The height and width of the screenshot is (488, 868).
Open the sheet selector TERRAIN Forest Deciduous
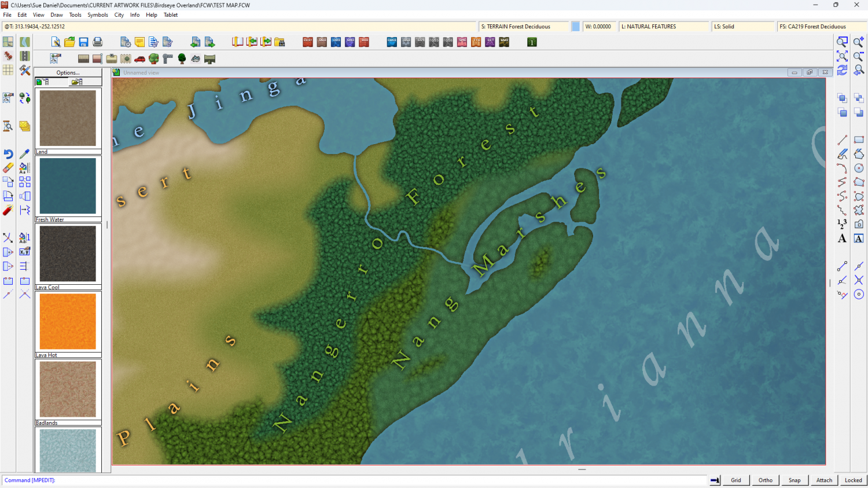coord(523,27)
